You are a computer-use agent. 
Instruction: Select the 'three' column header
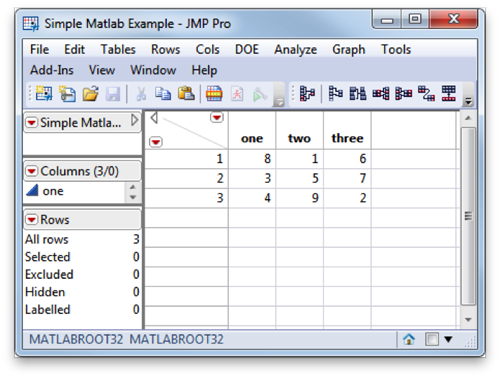tap(347, 130)
